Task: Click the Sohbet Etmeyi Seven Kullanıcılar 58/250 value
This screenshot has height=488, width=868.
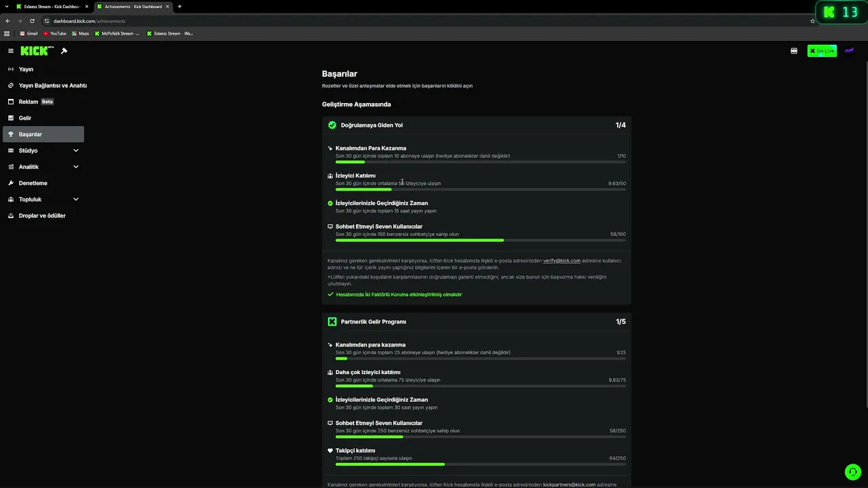Action: [x=618, y=431]
